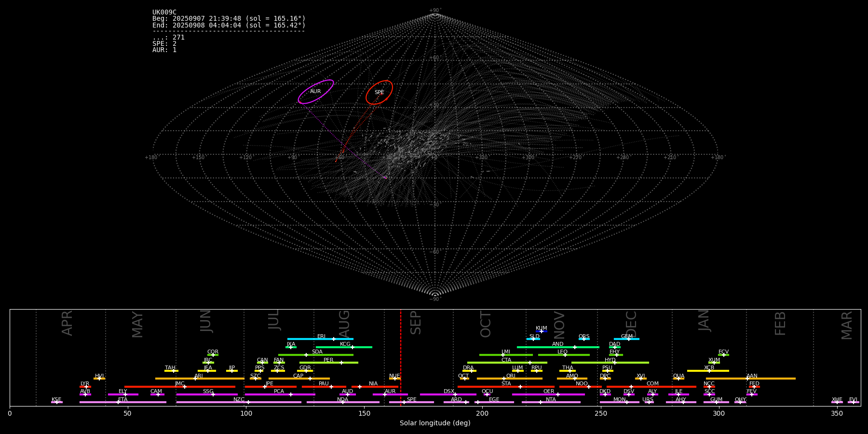Screen dimensions: 868x434
Task: Click the red SPE radiant ellipse on sky map
Action: (380, 93)
